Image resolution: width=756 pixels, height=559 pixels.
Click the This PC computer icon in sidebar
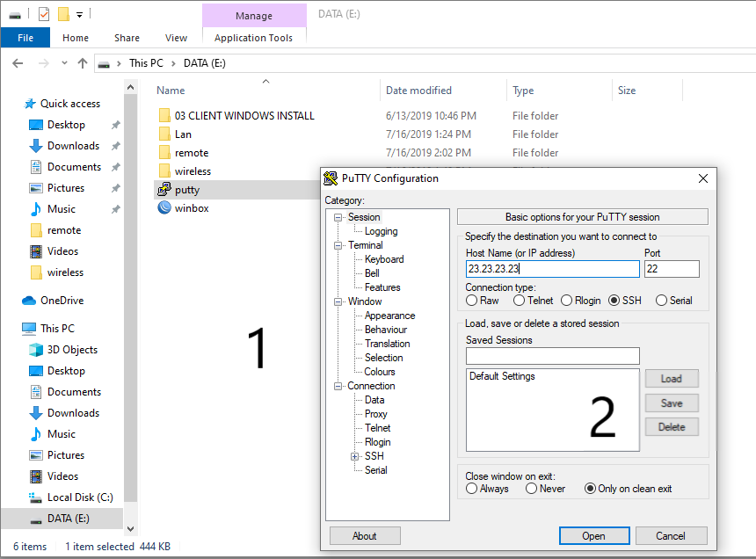29,329
